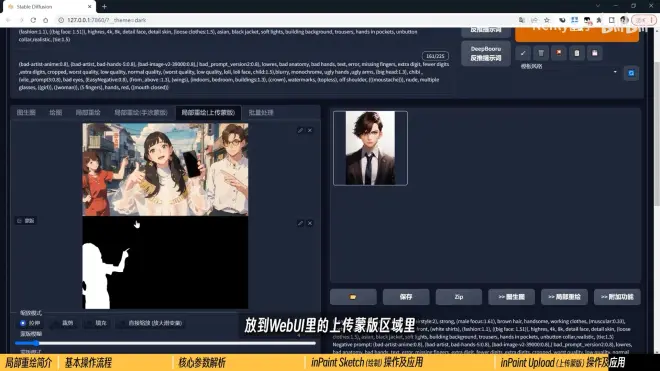Click the browser bookmark star icon
This screenshot has height=371, width=660.
pyautogui.click(x=547, y=20)
